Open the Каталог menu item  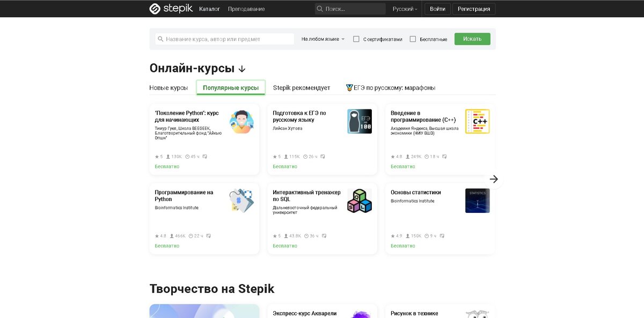209,9
